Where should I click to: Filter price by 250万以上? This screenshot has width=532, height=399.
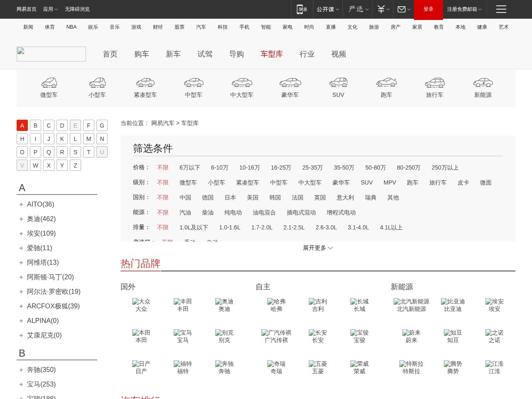pyautogui.click(x=445, y=167)
